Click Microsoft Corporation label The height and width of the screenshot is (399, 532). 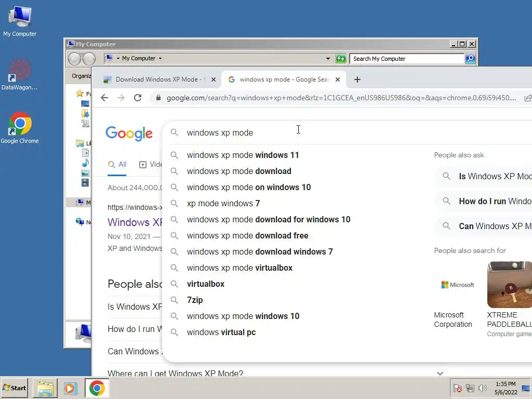click(x=453, y=320)
